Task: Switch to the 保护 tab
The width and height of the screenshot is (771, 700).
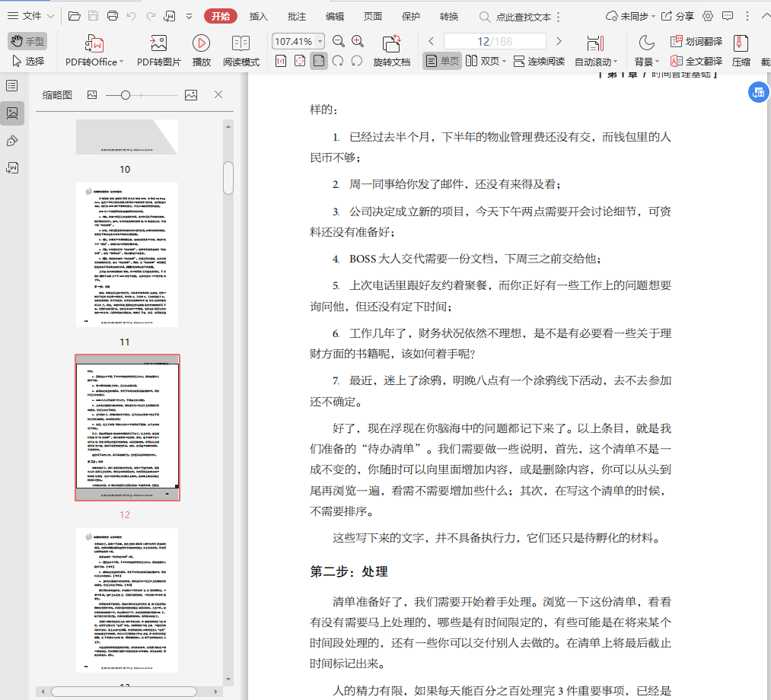Action: 410,17
